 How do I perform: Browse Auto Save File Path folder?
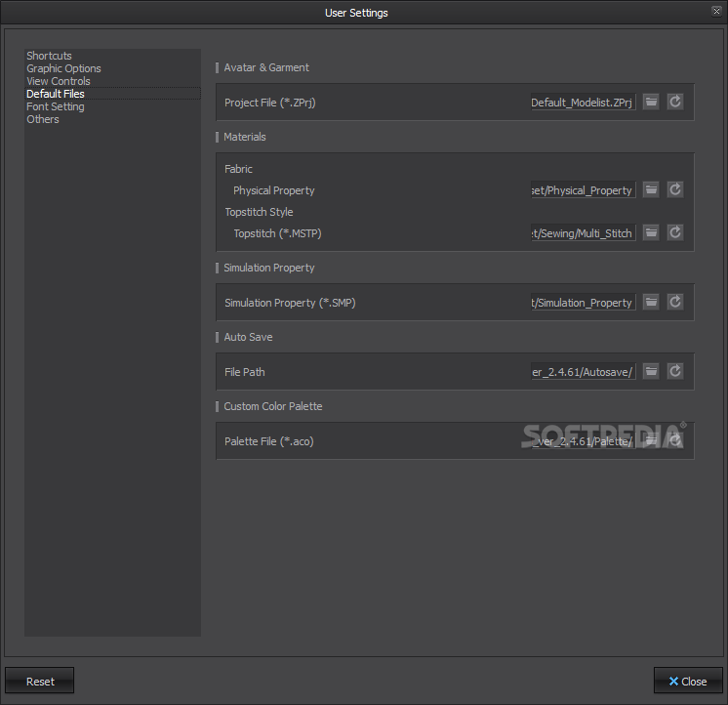[x=651, y=371]
